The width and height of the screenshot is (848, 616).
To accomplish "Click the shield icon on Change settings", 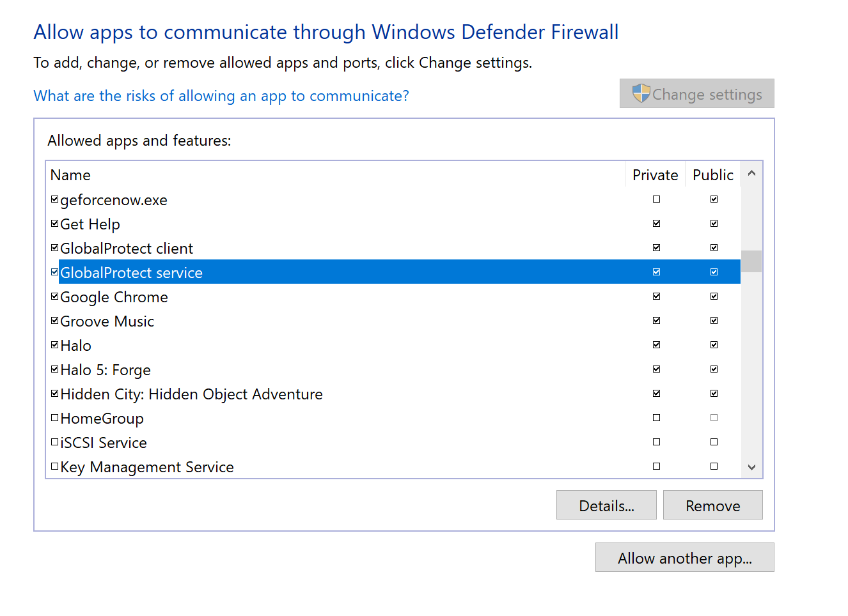I will coord(641,93).
